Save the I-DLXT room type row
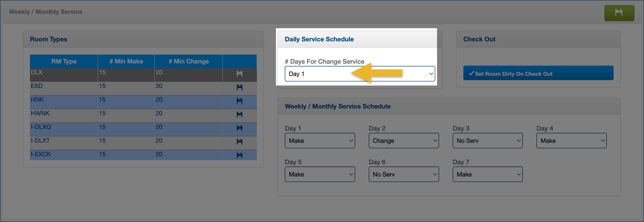 239,142
